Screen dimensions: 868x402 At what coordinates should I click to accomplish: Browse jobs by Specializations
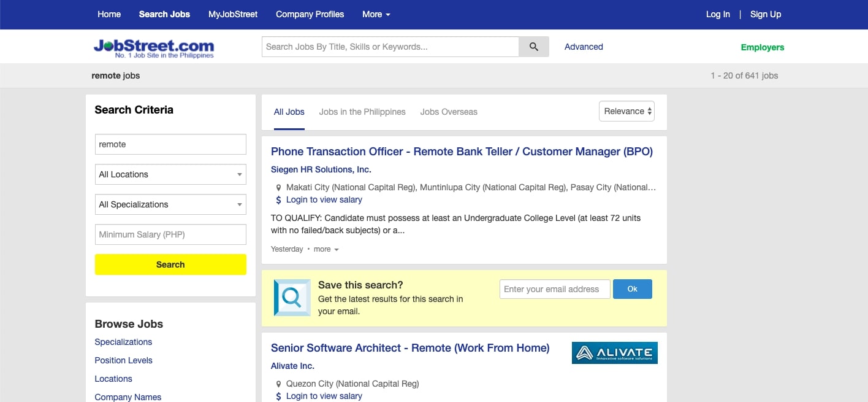[123, 342]
